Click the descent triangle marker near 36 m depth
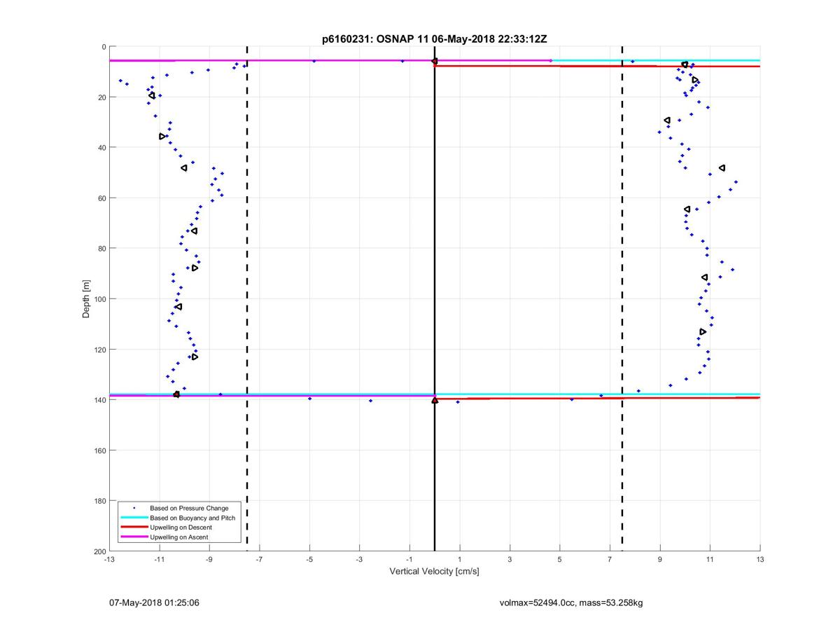The image size is (840, 620). point(162,137)
